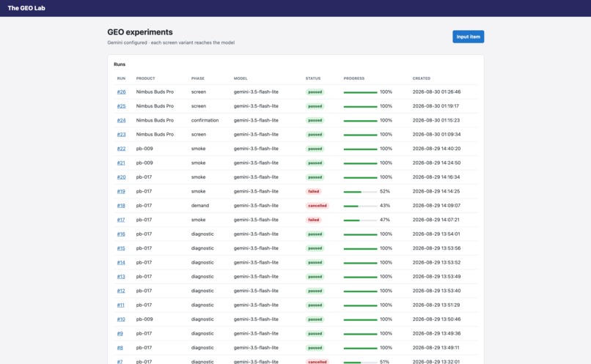Screen dimensions: 591x364
Task: Click the MODEL column header
Action: tap(241, 78)
